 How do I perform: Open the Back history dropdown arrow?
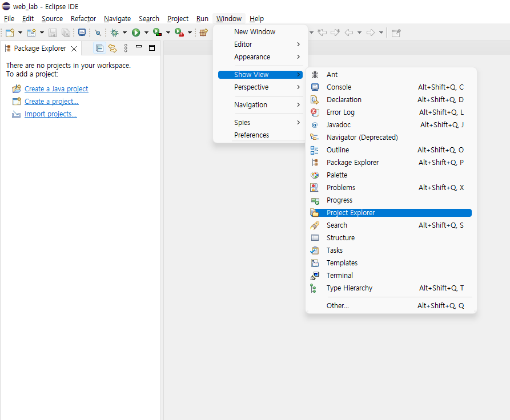tap(359, 33)
